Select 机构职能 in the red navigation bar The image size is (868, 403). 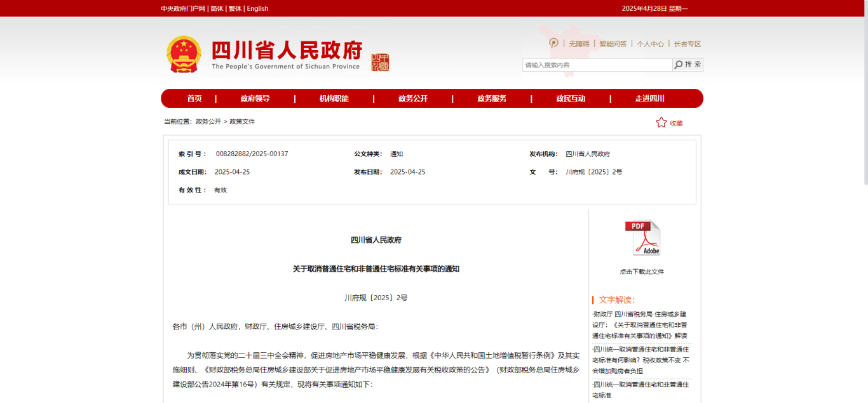334,98
